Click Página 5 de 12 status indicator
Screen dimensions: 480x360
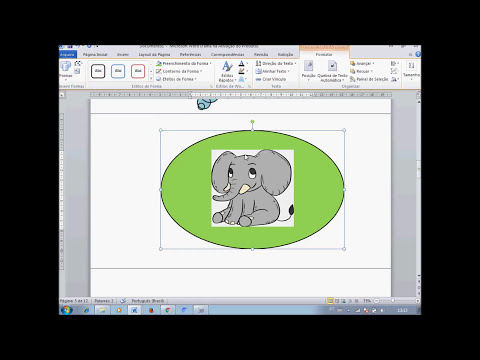(74, 301)
